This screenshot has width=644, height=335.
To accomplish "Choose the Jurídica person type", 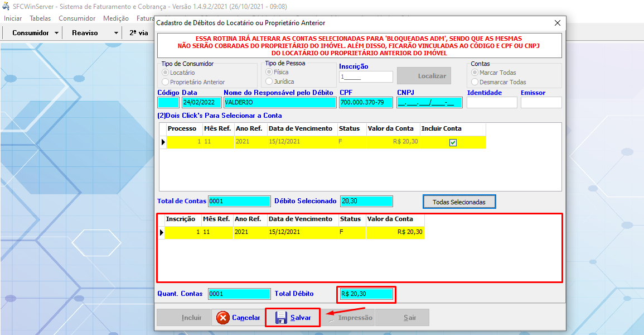I will click(x=269, y=82).
